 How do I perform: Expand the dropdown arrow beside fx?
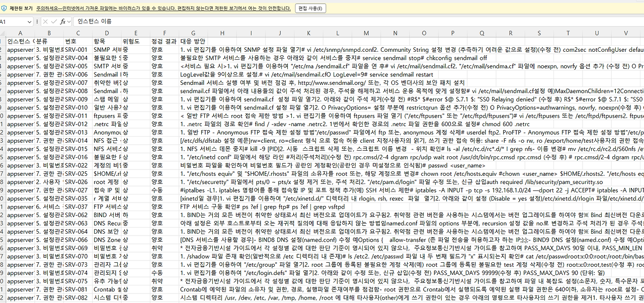point(69,22)
